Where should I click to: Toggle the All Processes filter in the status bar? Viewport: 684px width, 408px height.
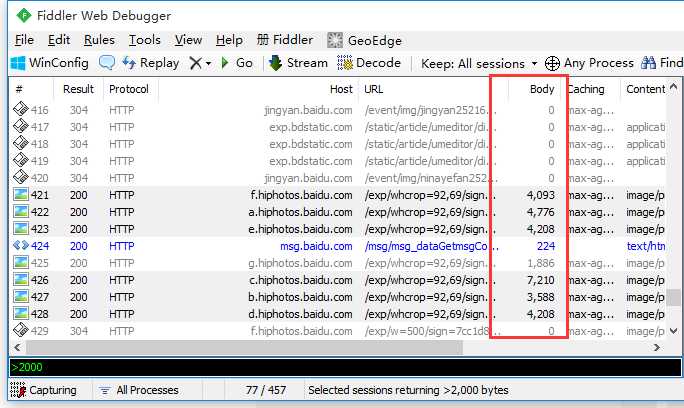[139, 390]
